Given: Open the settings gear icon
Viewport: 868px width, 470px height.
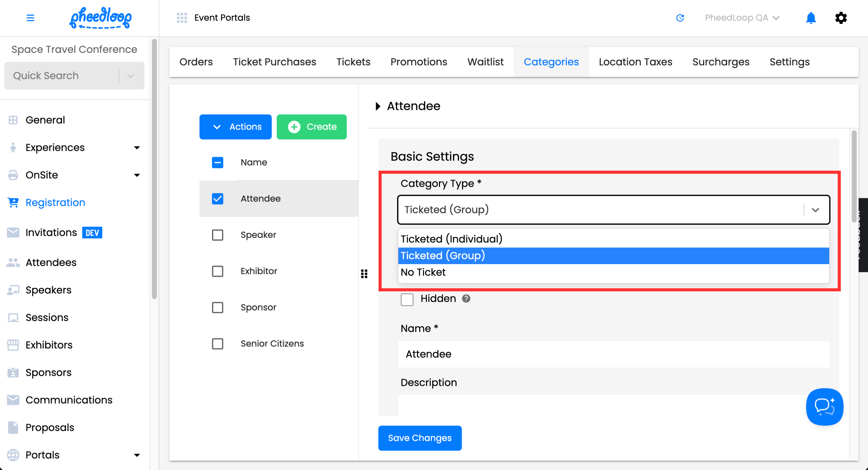Looking at the screenshot, I should [841, 18].
